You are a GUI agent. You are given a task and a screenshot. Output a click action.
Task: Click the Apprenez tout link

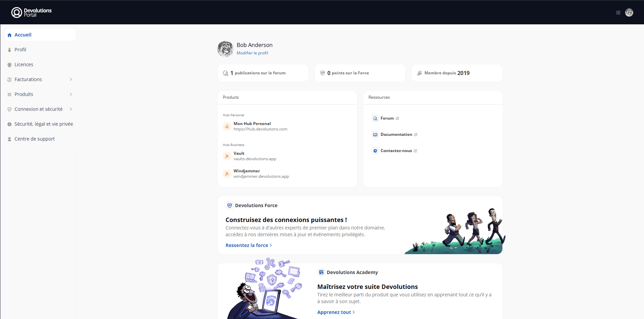point(336,312)
